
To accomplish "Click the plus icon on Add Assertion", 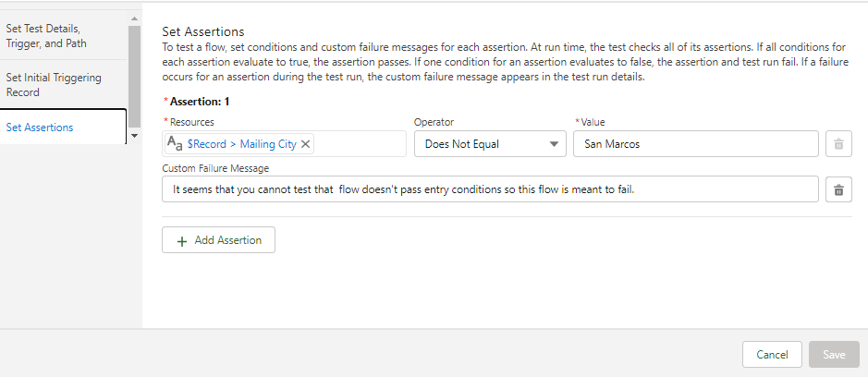I will 181,240.
